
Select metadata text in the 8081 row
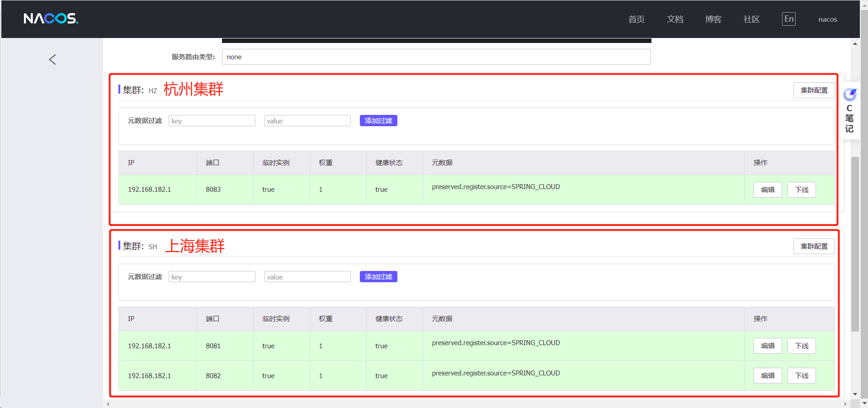click(x=496, y=343)
